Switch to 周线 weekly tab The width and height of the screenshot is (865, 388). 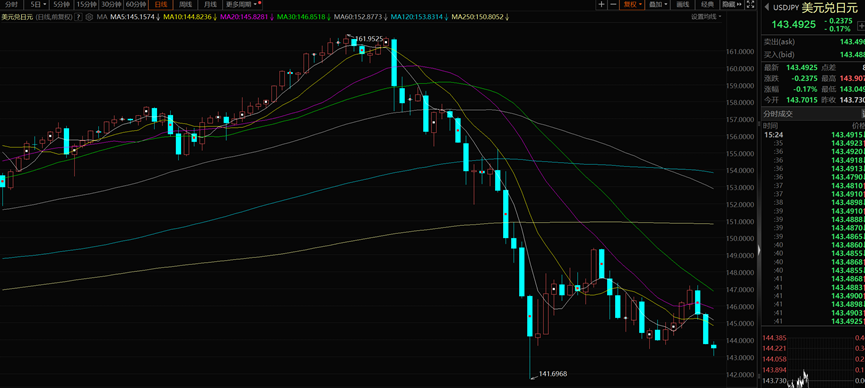click(185, 4)
